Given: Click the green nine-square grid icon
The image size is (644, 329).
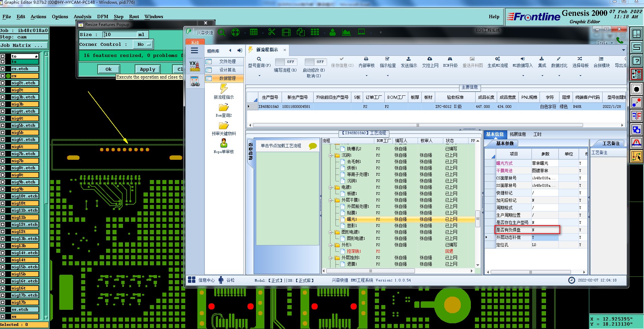Looking at the screenshot, I should (x=315, y=32).
